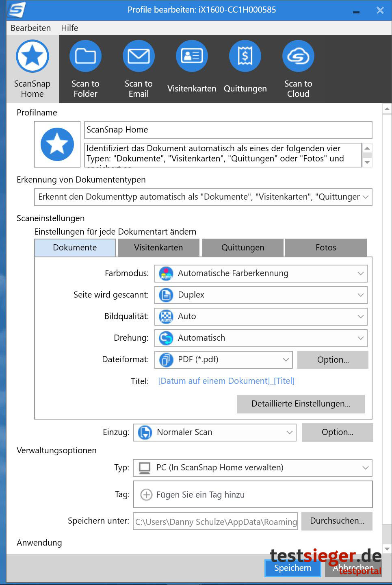This screenshot has width=392, height=585.
Task: Switch to the Fotos settings tab
Action: [x=326, y=248]
